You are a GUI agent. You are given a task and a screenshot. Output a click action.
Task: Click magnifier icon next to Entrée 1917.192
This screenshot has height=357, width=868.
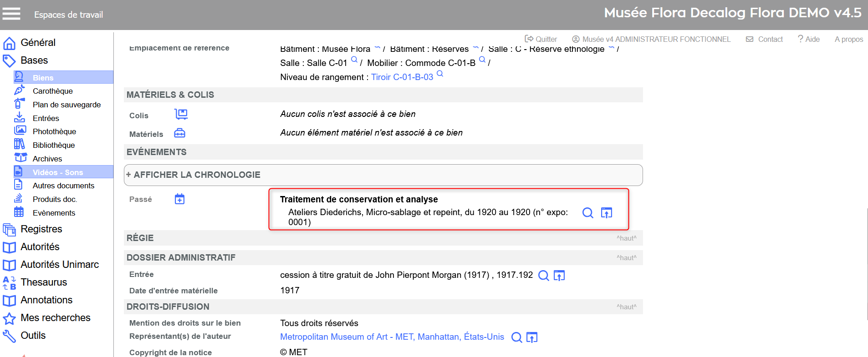[x=543, y=276]
